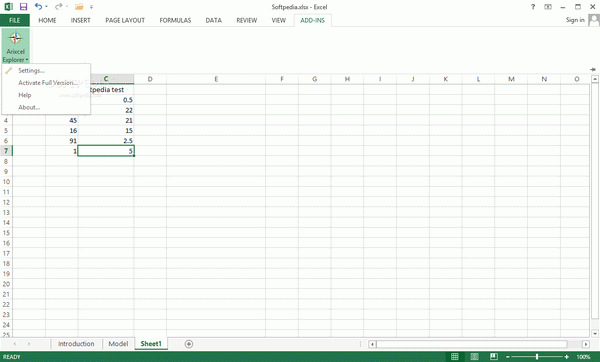Open Excel Help question mark icon
600x362 pixels.
pyautogui.click(x=533, y=7)
